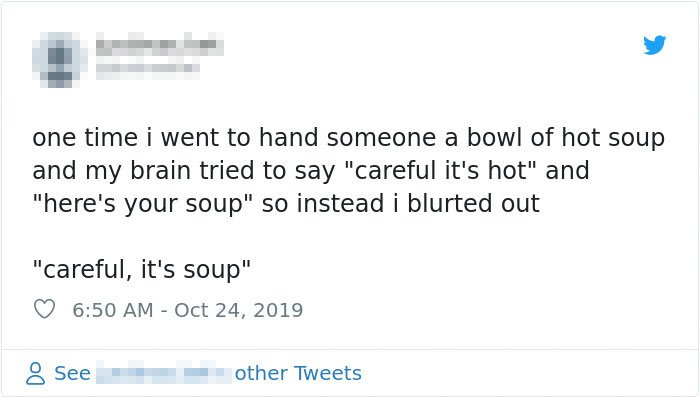Click the words blurted out in the tweet

[x=473, y=203]
